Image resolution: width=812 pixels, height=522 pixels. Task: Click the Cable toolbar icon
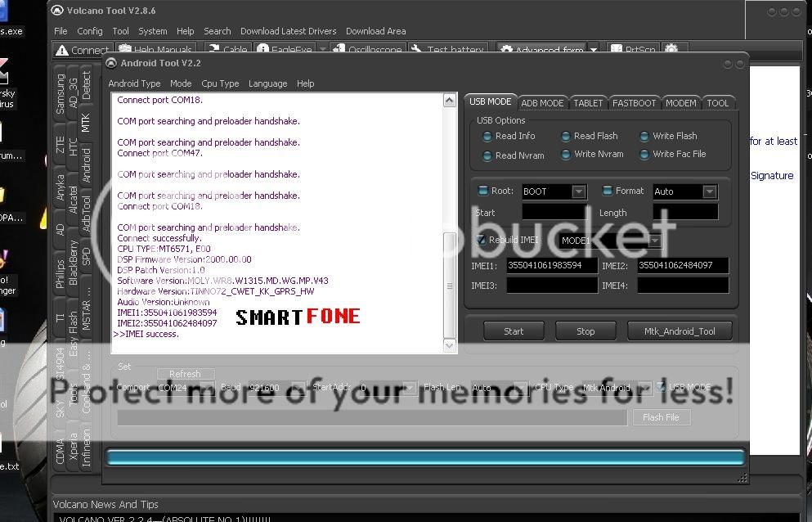point(213,50)
